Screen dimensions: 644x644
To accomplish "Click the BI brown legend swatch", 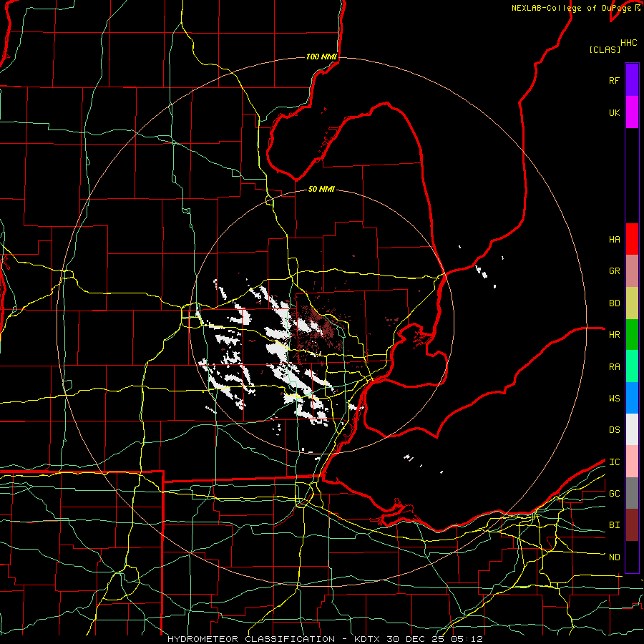I will [632, 525].
